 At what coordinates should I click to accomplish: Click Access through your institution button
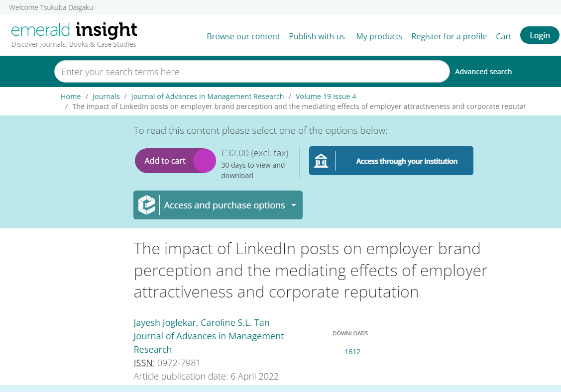point(391,161)
